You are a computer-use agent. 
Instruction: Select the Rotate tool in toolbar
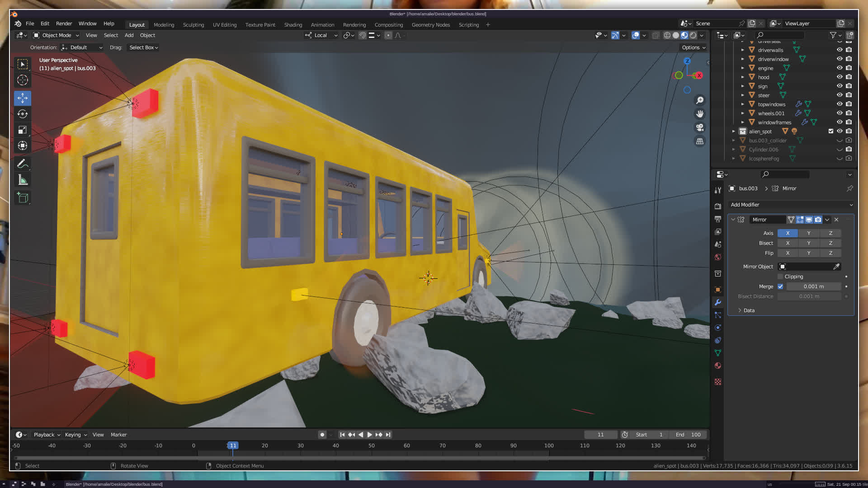pyautogui.click(x=23, y=114)
